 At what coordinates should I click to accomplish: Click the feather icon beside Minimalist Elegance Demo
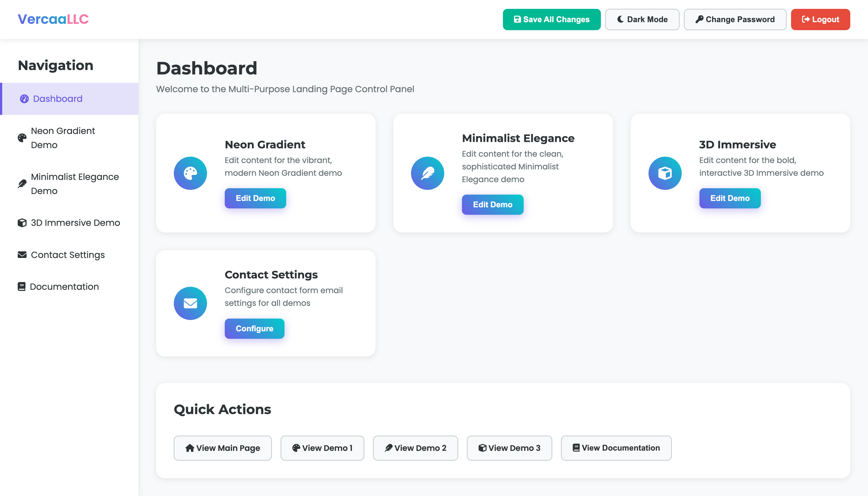coord(22,184)
